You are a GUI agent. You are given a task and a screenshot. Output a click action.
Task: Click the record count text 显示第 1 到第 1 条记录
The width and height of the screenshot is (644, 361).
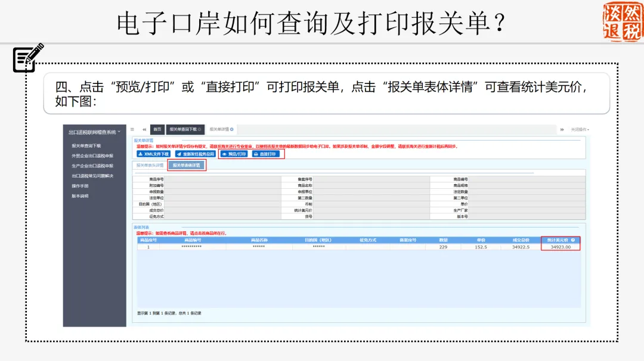pos(169,313)
